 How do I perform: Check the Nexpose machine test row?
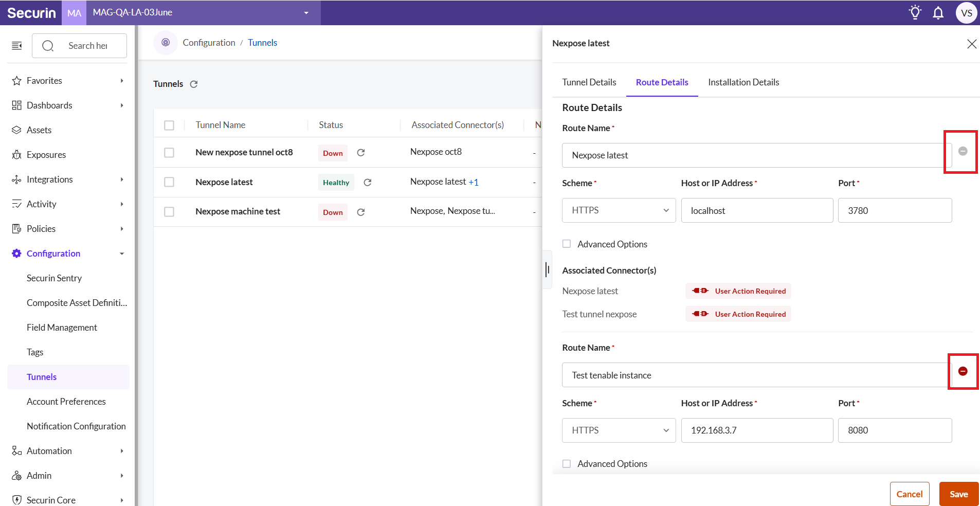point(169,212)
